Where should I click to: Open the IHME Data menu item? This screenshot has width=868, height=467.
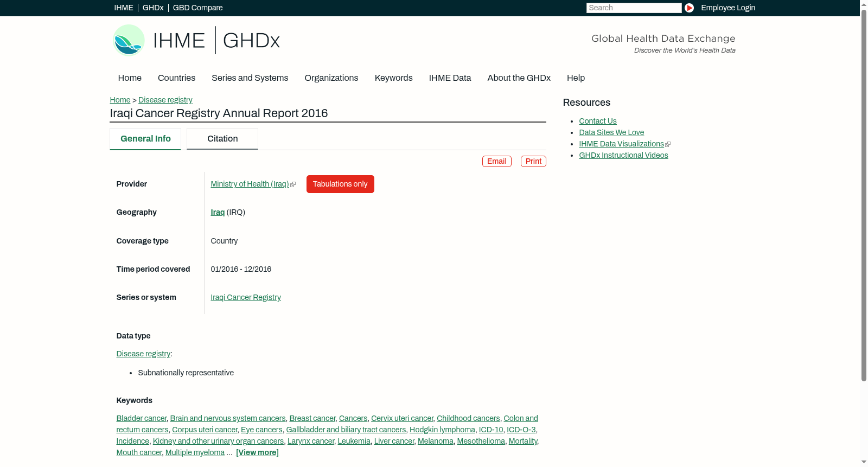(450, 78)
